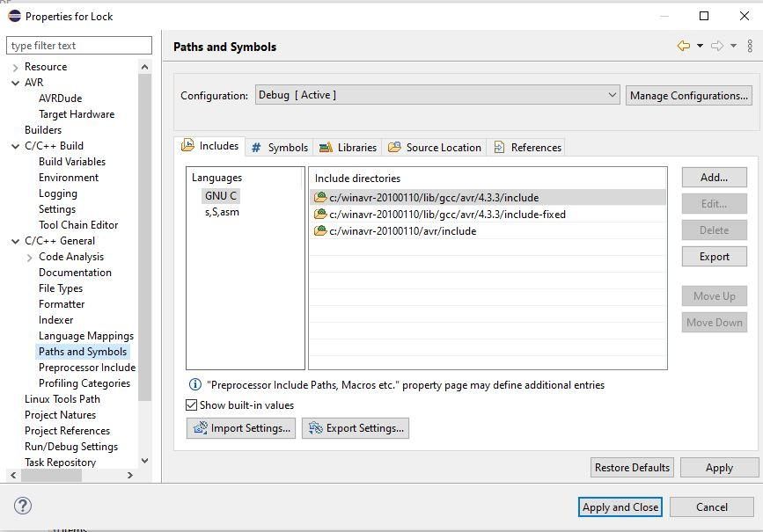Collapse the AVR section
Screen dimensions: 763x532
[14, 82]
